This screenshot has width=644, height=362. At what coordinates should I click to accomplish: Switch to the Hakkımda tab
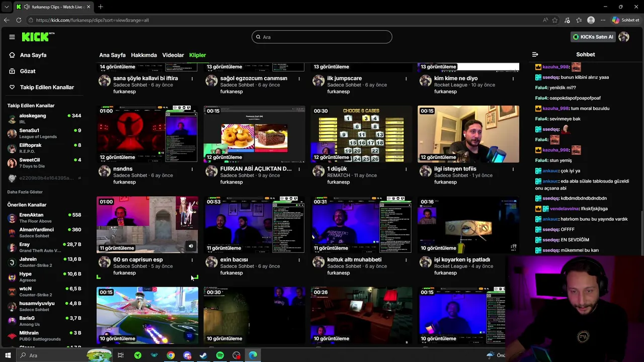pos(144,55)
